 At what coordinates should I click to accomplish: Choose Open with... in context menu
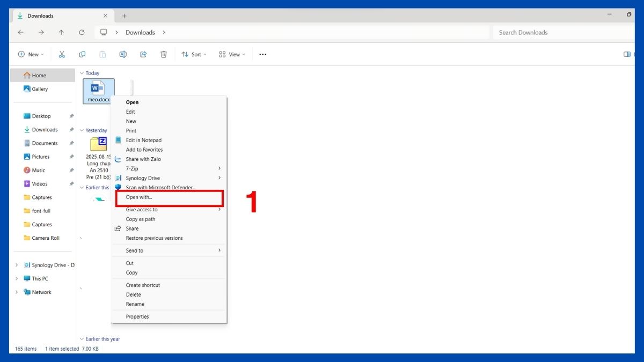click(169, 197)
